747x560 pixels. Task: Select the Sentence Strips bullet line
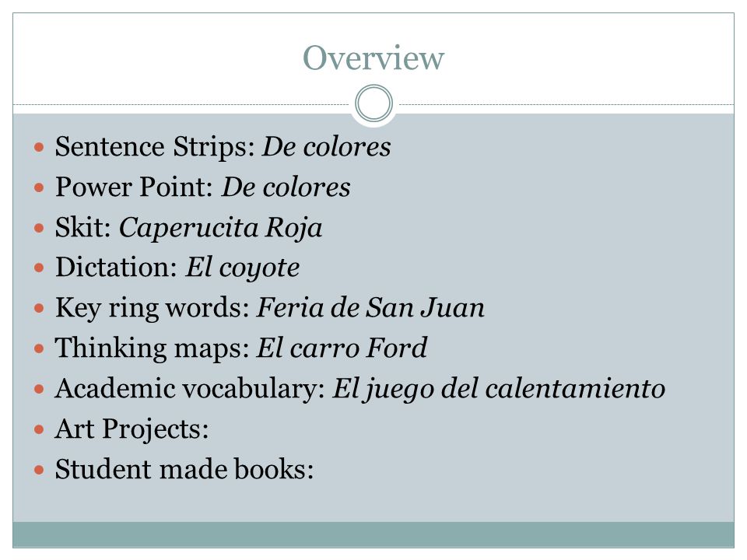click(x=223, y=146)
